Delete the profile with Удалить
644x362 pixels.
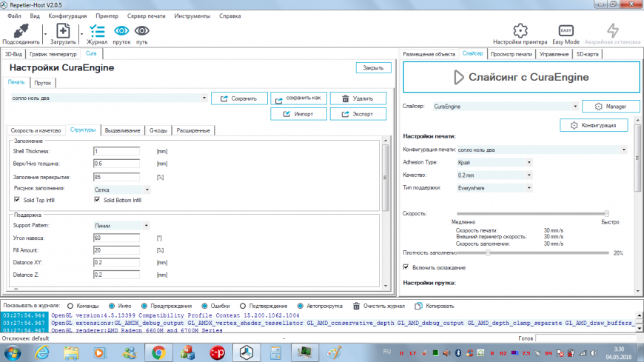(x=358, y=98)
